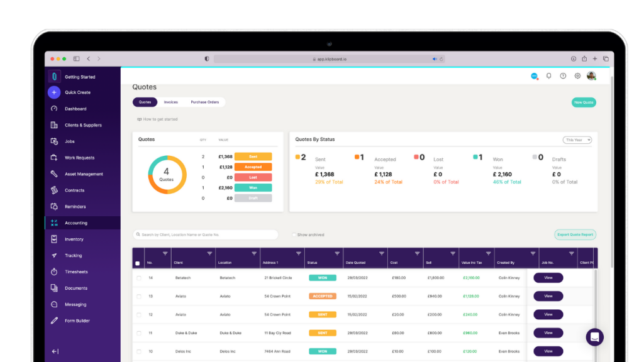
Task: Click View for Duke & Duke quote 11
Action: (548, 333)
